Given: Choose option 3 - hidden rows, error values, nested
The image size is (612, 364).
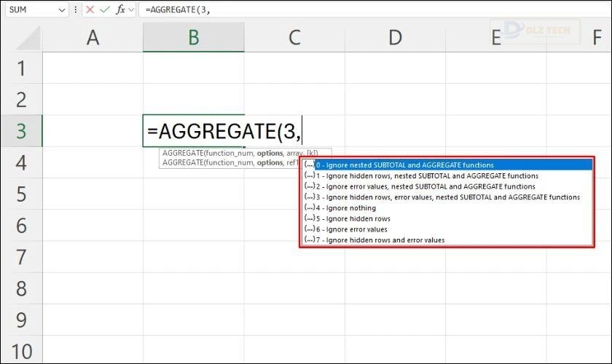Looking at the screenshot, I should tap(447, 197).
